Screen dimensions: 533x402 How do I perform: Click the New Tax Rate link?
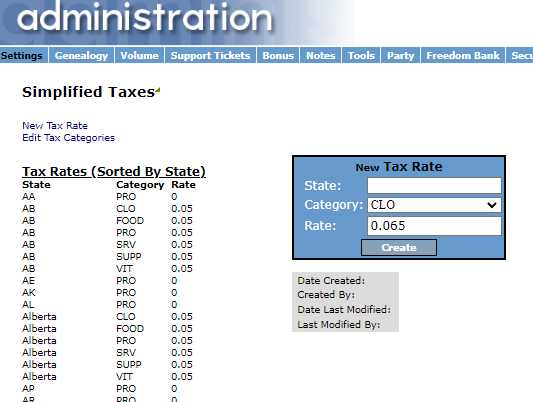[x=55, y=126]
